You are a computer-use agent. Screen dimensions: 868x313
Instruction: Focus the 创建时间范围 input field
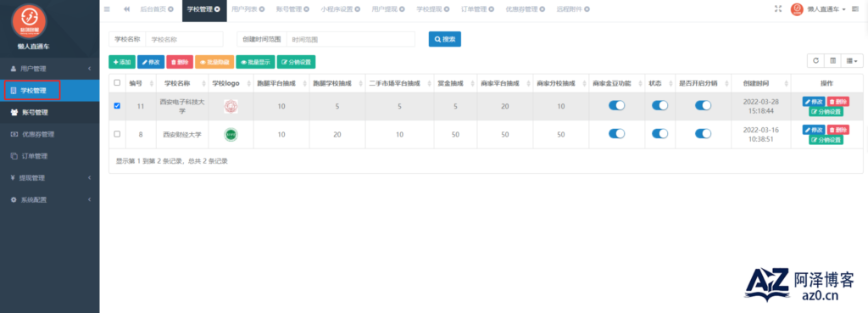tap(350, 39)
